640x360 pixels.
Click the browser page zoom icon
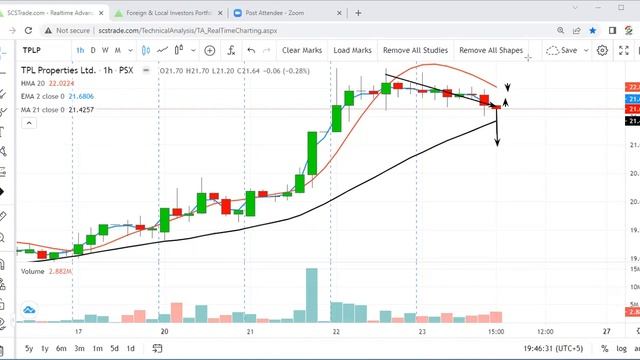(560, 31)
